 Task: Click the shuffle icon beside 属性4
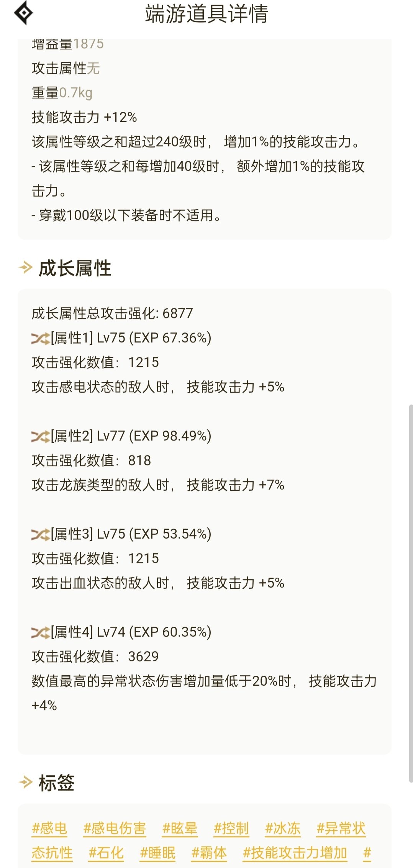pos(41,632)
